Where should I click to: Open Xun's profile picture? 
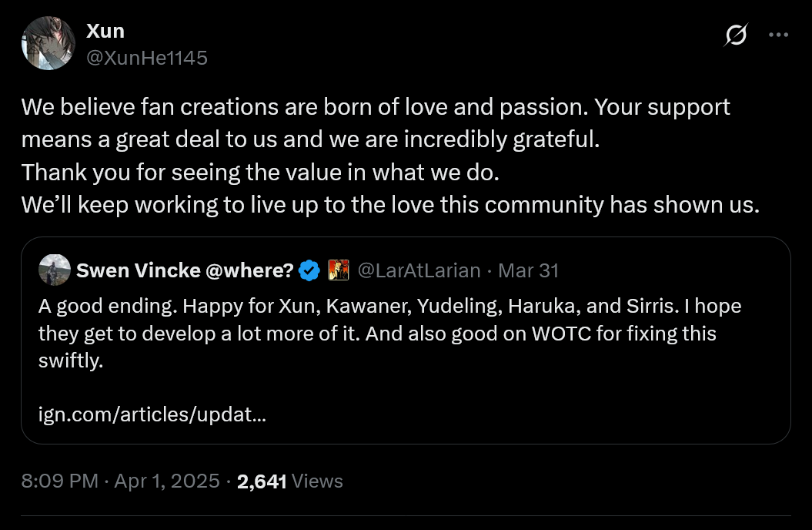pos(48,44)
